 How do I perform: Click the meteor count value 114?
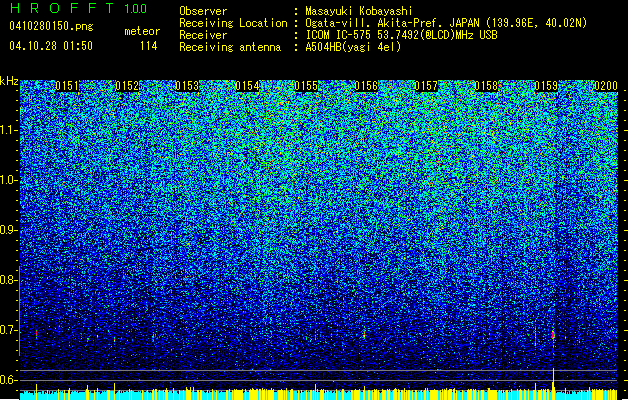(148, 46)
